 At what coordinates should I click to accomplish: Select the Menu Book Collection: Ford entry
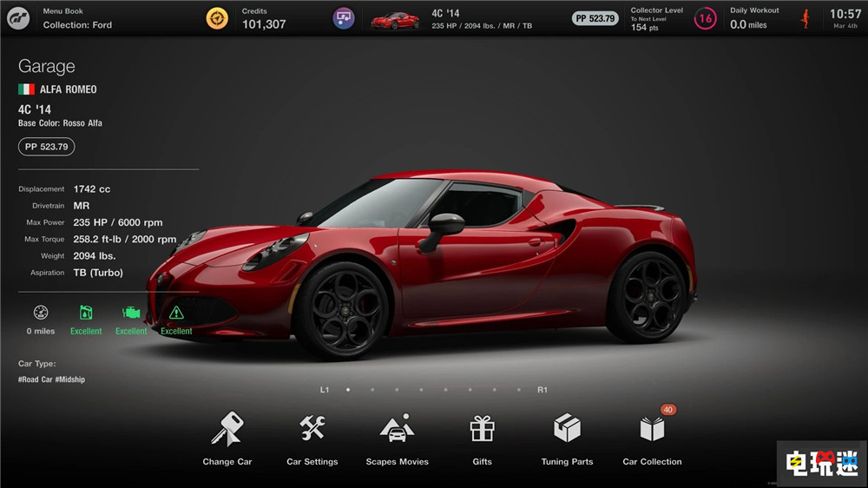[77, 18]
